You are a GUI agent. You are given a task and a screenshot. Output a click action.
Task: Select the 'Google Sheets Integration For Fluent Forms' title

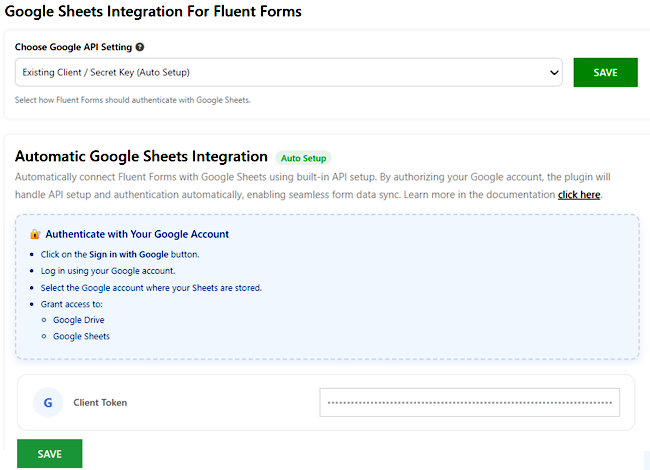(158, 11)
